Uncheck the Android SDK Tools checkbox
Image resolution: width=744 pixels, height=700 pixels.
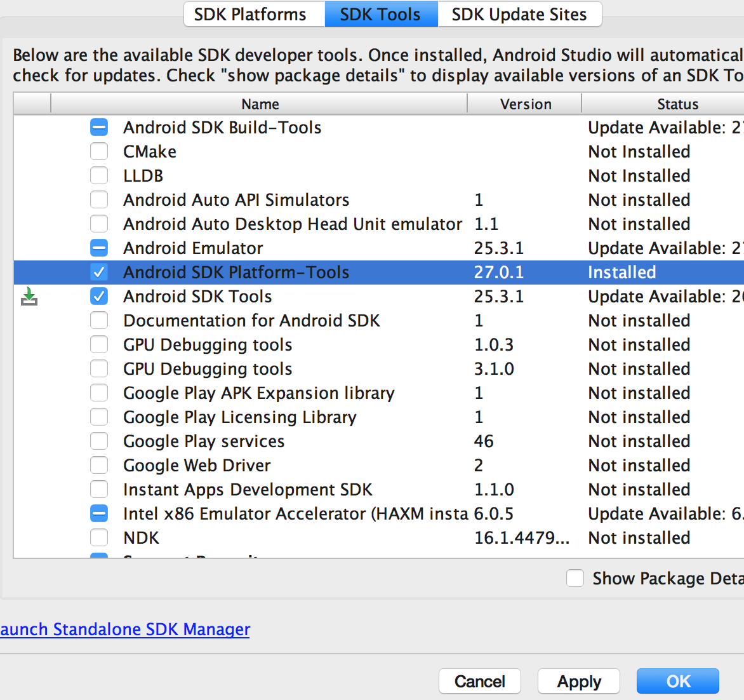pyautogui.click(x=99, y=297)
